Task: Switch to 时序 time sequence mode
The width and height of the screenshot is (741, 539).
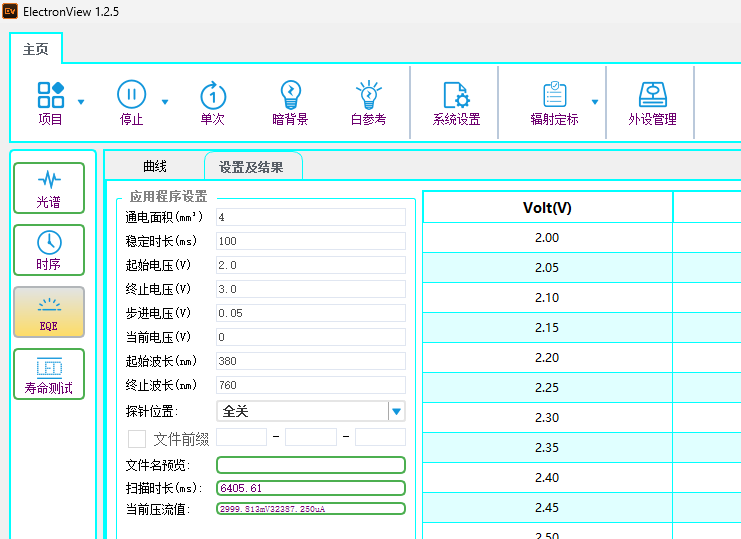Action: click(x=49, y=250)
